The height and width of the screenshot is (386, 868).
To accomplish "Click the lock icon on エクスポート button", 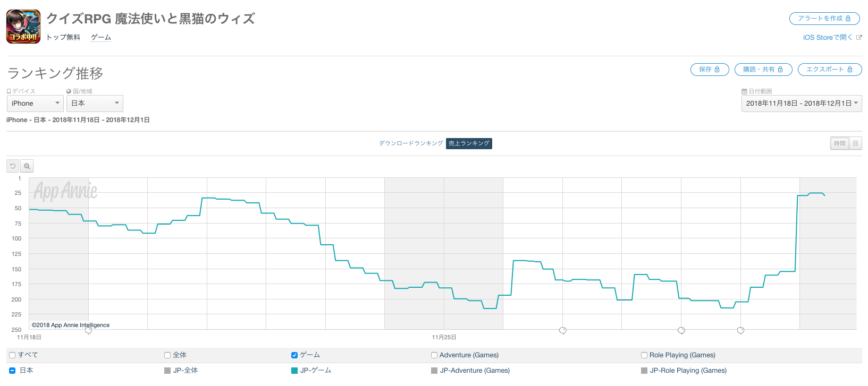I will [x=850, y=70].
